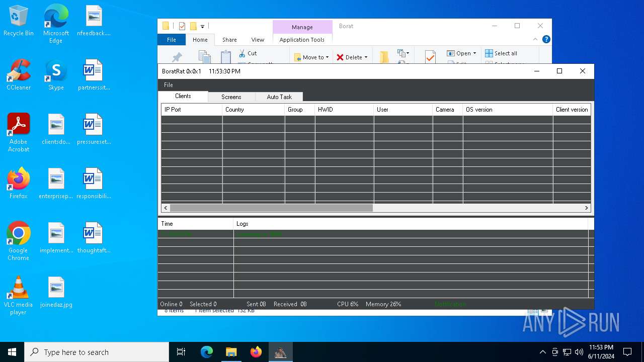Select Skype desktop shortcut
Image resolution: width=644 pixels, height=362 pixels.
click(56, 75)
